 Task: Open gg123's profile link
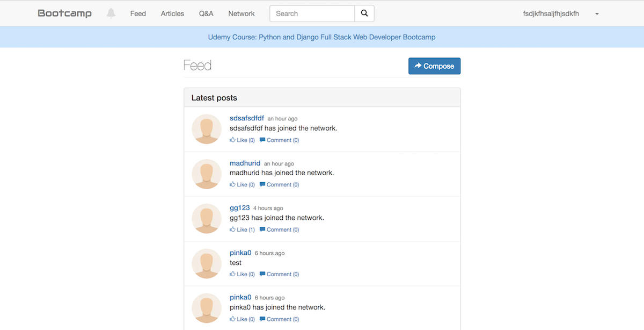[240, 207]
